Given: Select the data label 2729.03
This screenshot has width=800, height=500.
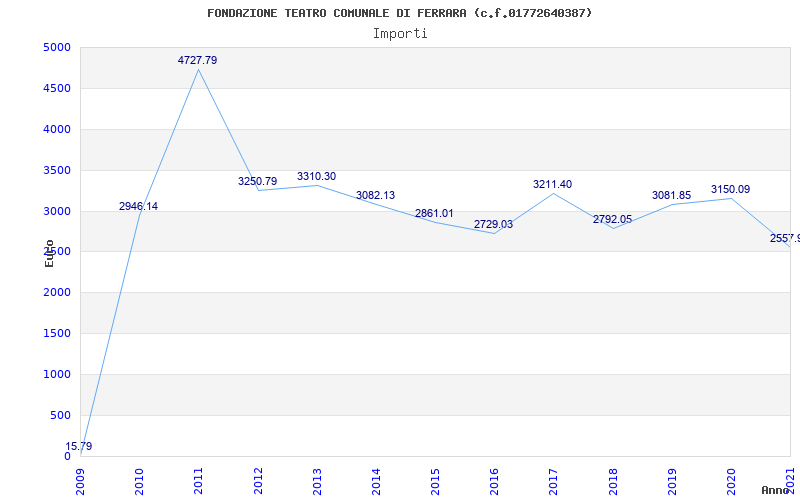Looking at the screenshot, I should (x=493, y=224).
